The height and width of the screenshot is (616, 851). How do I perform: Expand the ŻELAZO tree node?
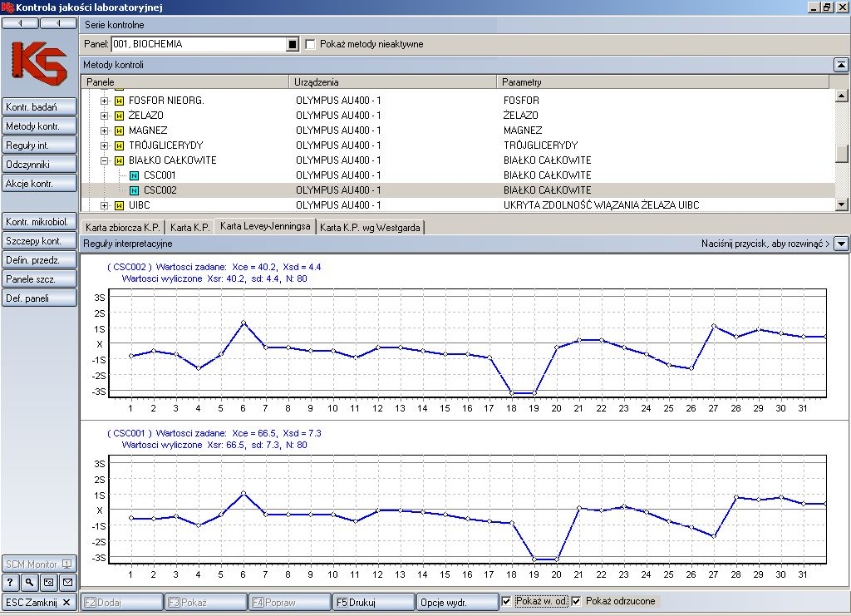(x=105, y=116)
